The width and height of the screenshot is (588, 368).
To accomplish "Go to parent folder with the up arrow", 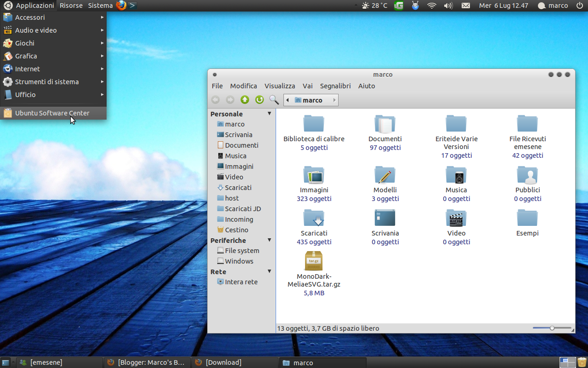I will point(244,99).
